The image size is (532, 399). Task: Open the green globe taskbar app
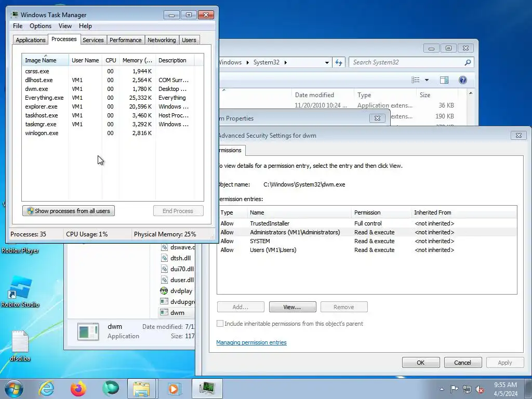coord(111,389)
